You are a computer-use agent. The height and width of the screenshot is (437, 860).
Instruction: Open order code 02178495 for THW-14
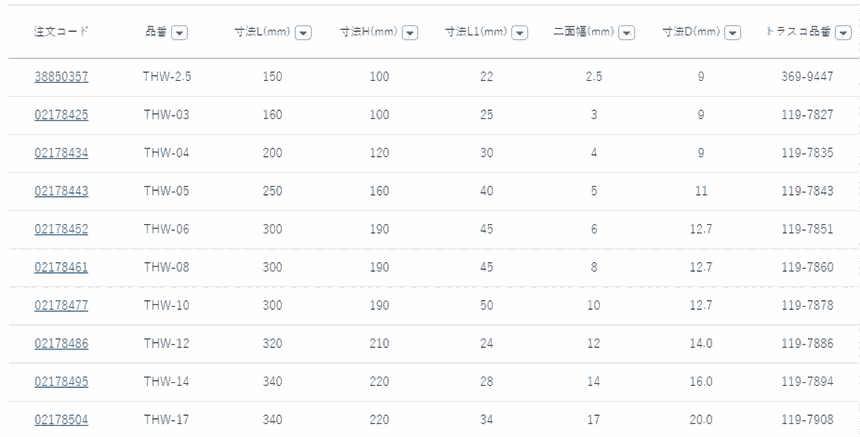coord(61,382)
